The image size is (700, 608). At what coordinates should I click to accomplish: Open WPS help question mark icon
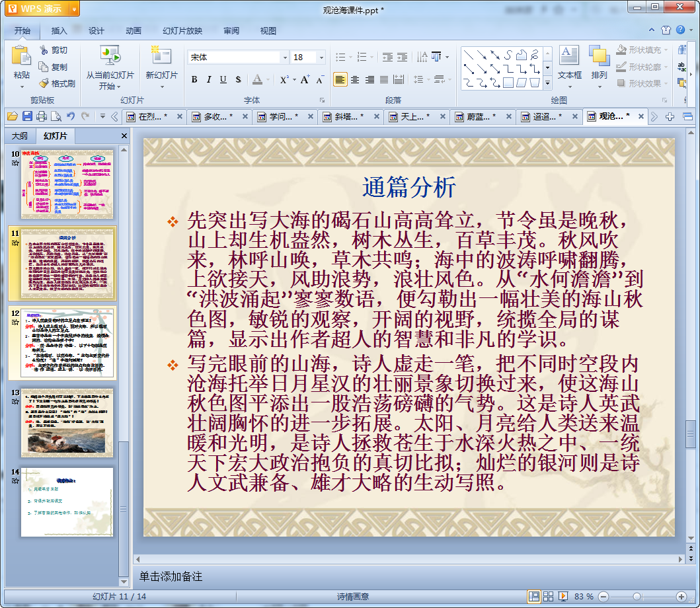pyautogui.click(x=680, y=30)
